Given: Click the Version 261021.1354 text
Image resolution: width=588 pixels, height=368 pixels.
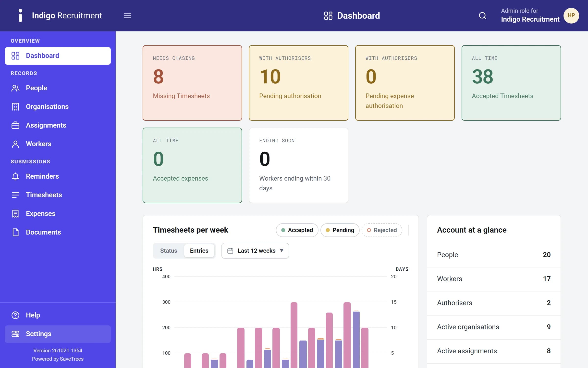Looking at the screenshot, I should pos(58,351).
